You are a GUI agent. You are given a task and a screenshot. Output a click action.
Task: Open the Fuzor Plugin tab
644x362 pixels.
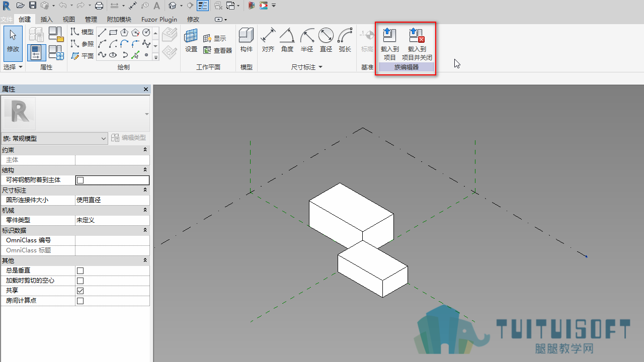point(159,20)
